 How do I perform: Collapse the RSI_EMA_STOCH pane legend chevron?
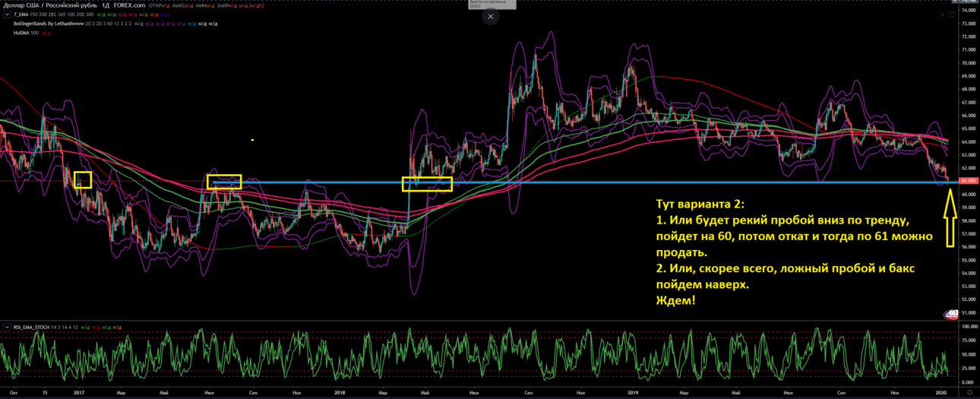tap(7, 327)
